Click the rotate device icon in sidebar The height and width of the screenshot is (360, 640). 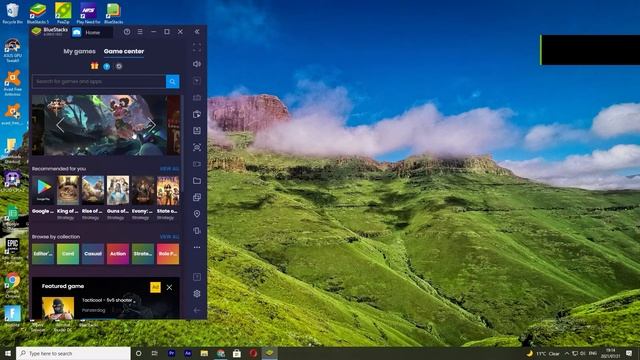pos(197,231)
